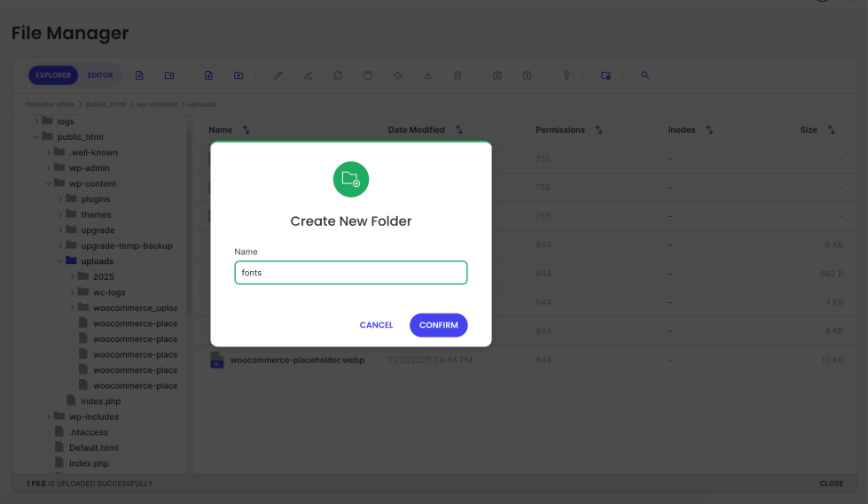
Task: Click the Date Modified column header
Action: click(417, 129)
